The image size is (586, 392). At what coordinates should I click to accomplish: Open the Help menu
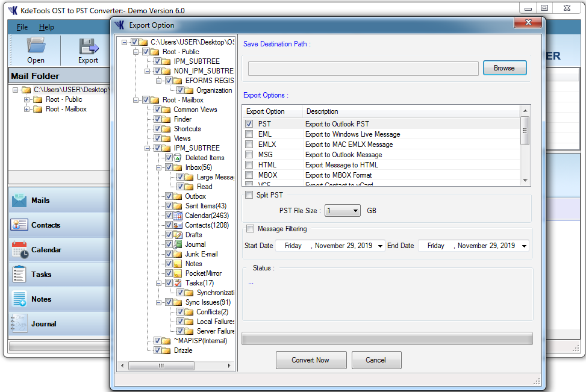(x=46, y=27)
